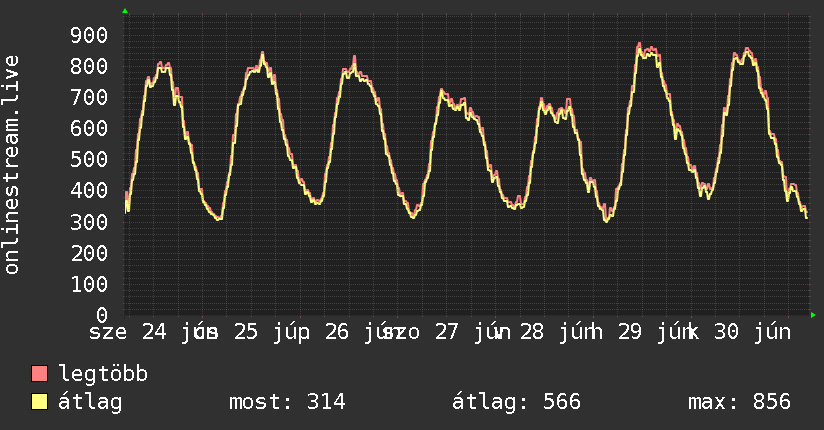This screenshot has width=824, height=430.
Task: Click the 800 y-axis label
Action: tap(89, 67)
